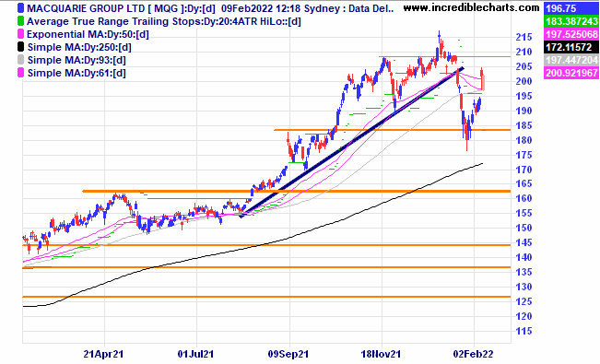The width and height of the screenshot is (600, 364).
Task: Click the grey 197.447204 value label
Action: coord(571,60)
